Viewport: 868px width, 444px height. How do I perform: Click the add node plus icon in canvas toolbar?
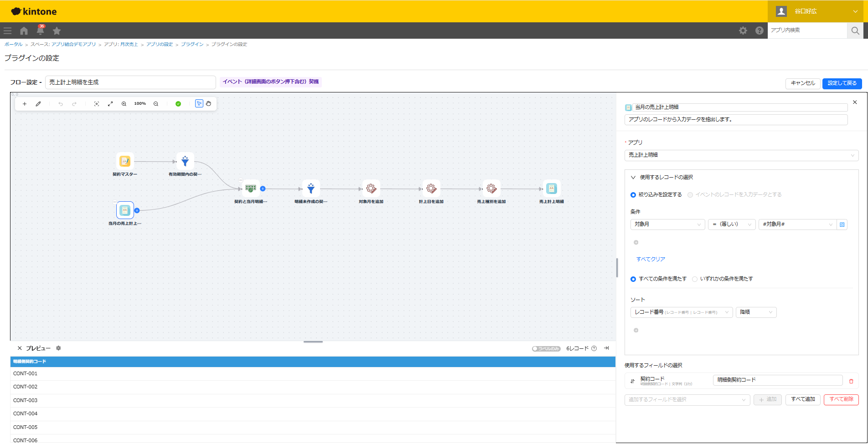(x=25, y=104)
